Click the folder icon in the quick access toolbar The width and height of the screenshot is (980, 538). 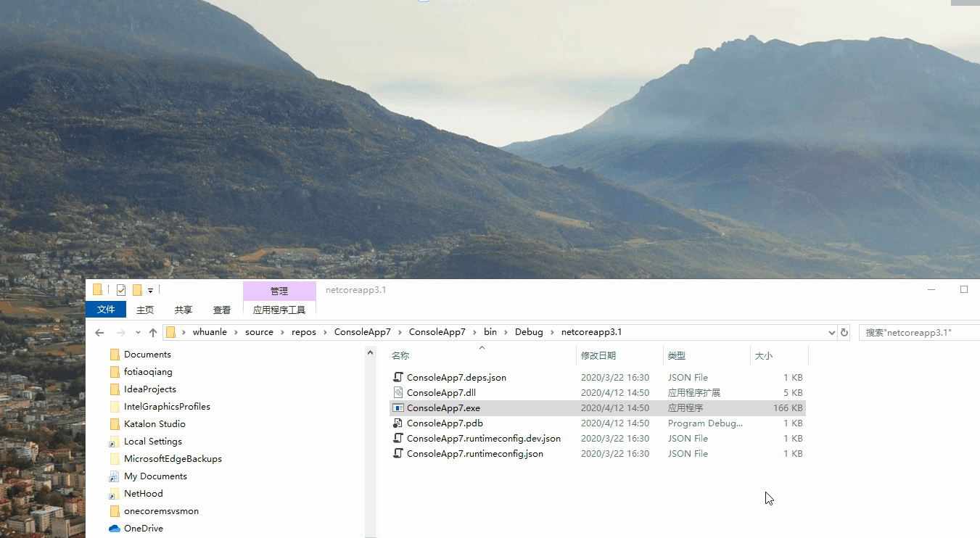pos(98,290)
